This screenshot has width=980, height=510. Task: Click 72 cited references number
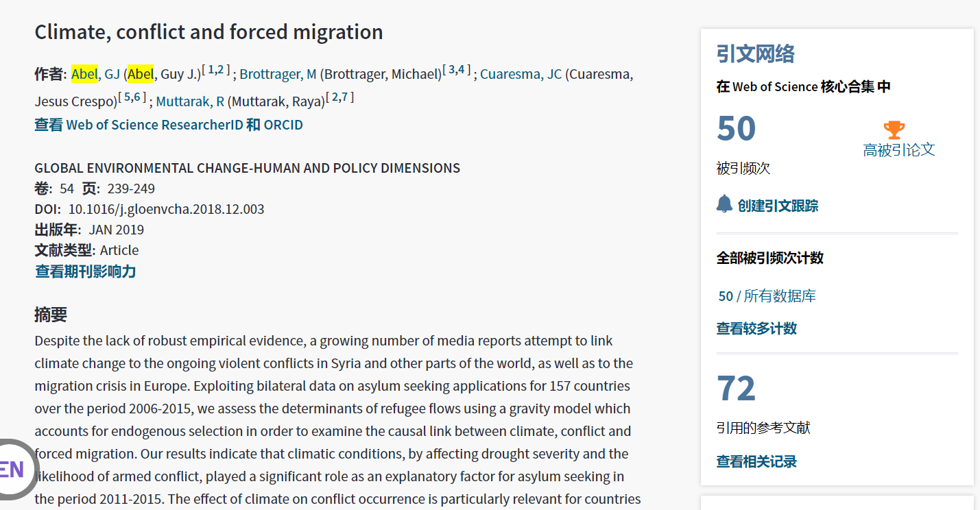click(736, 389)
